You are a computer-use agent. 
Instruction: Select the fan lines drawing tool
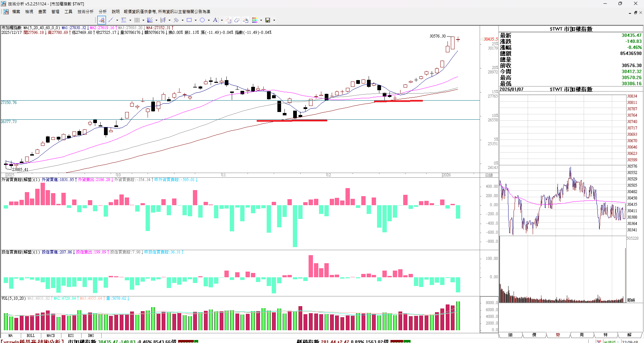tap(150, 20)
